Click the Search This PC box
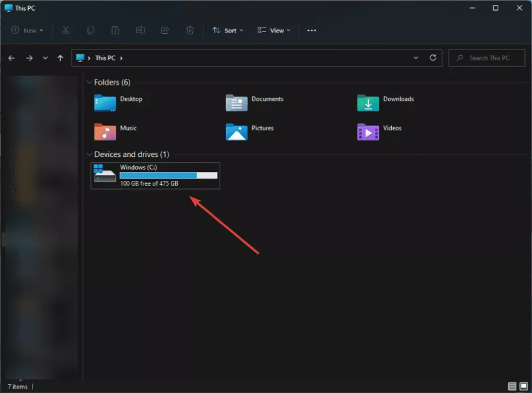The image size is (532, 393). coord(487,58)
